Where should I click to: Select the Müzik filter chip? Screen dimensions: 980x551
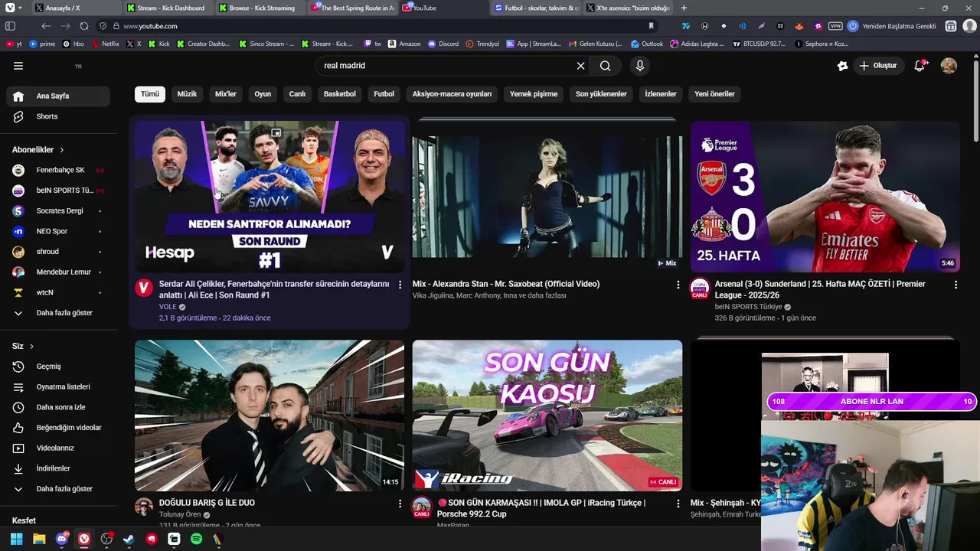point(188,94)
